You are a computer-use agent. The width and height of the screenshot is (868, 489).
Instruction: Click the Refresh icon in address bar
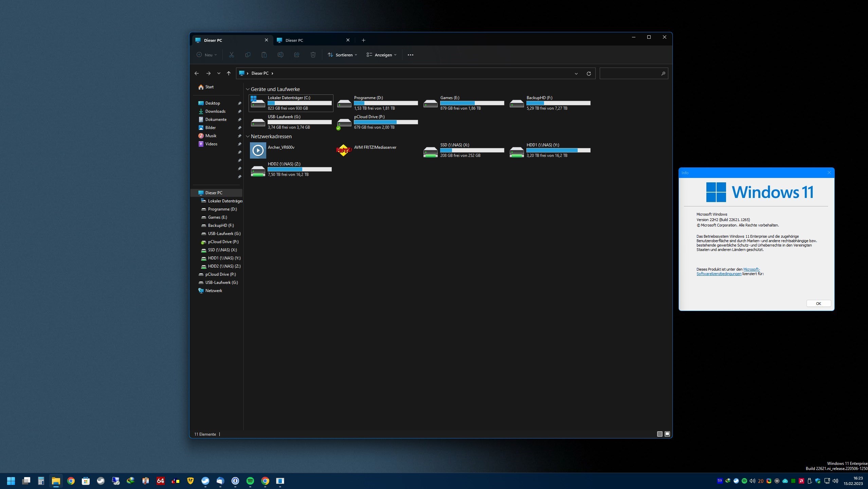click(x=589, y=73)
